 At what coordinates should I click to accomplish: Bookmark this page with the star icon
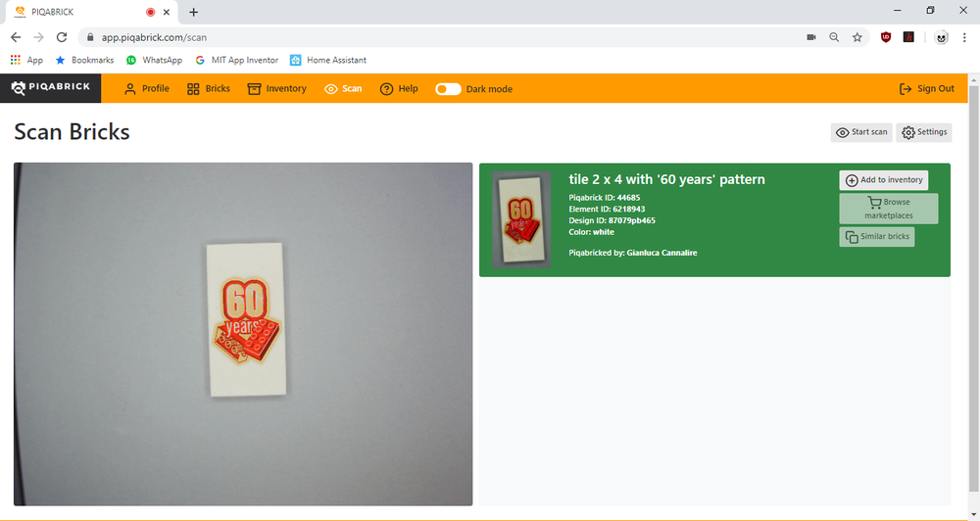pyautogui.click(x=857, y=37)
